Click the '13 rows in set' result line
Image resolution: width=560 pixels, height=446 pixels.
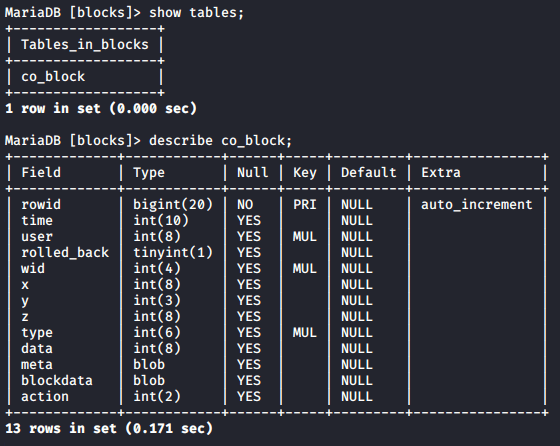(109, 429)
